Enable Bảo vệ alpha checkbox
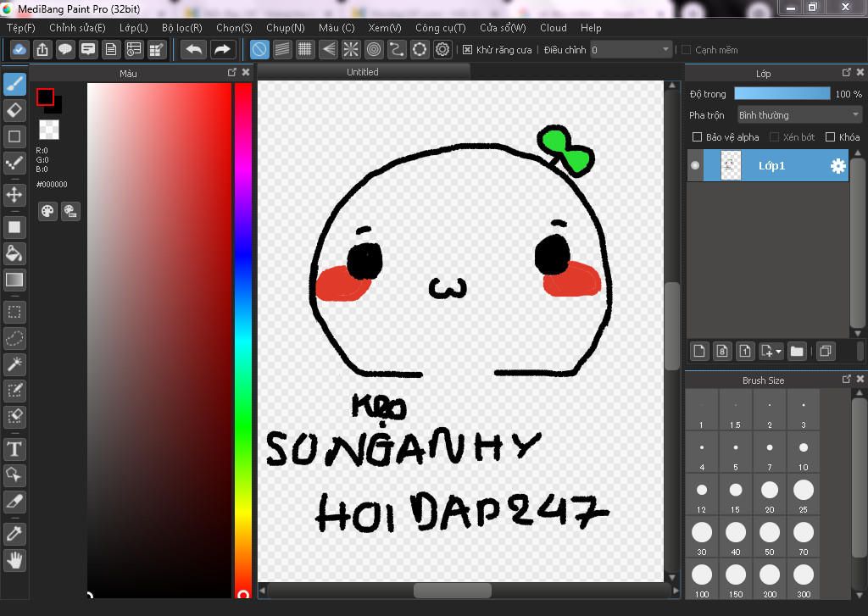 [x=697, y=136]
